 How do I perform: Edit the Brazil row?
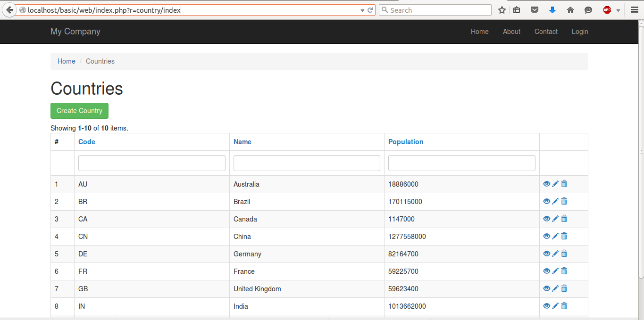click(555, 201)
